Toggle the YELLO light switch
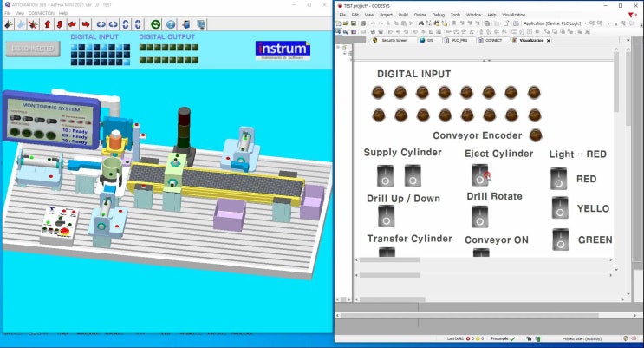 (x=560, y=207)
